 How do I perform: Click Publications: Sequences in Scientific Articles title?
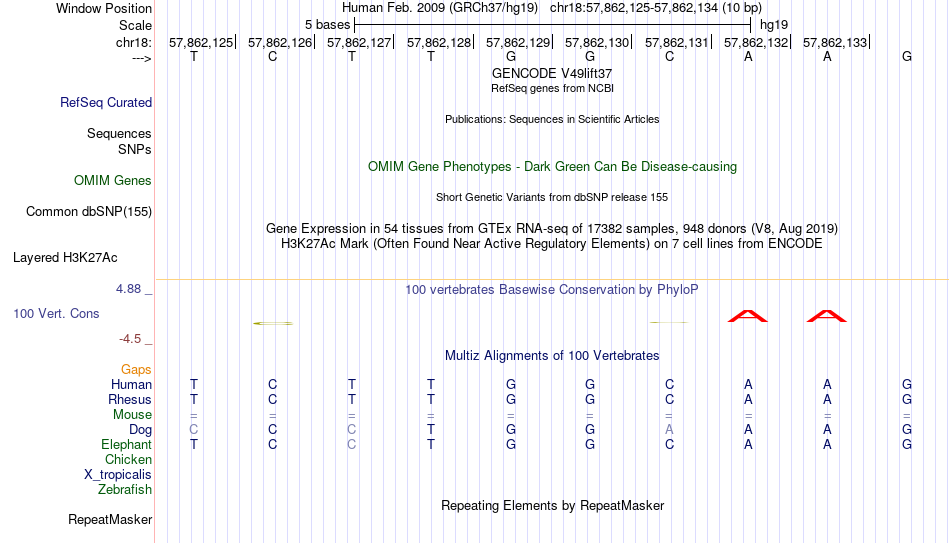[x=552, y=119]
